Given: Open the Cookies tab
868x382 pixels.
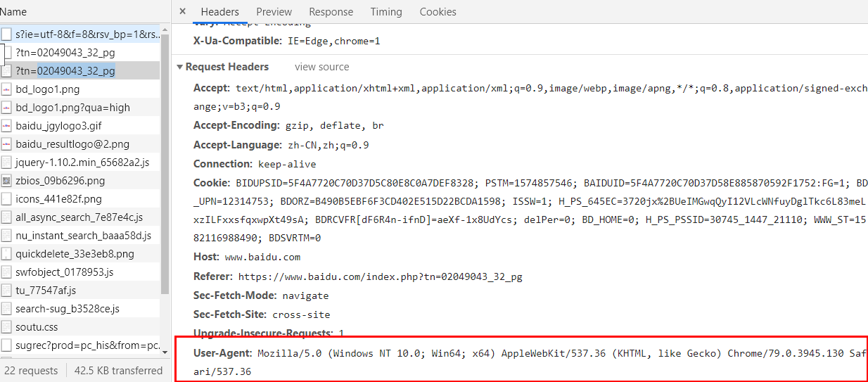Looking at the screenshot, I should click(438, 12).
